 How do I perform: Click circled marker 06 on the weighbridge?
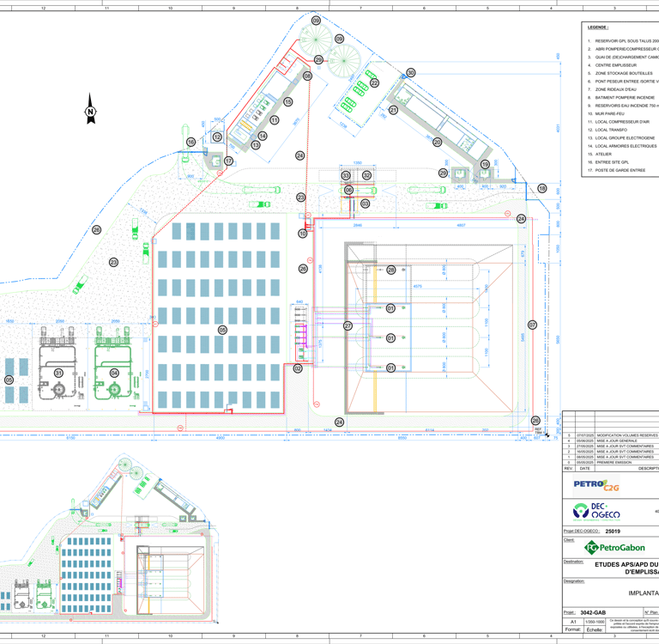click(x=349, y=190)
